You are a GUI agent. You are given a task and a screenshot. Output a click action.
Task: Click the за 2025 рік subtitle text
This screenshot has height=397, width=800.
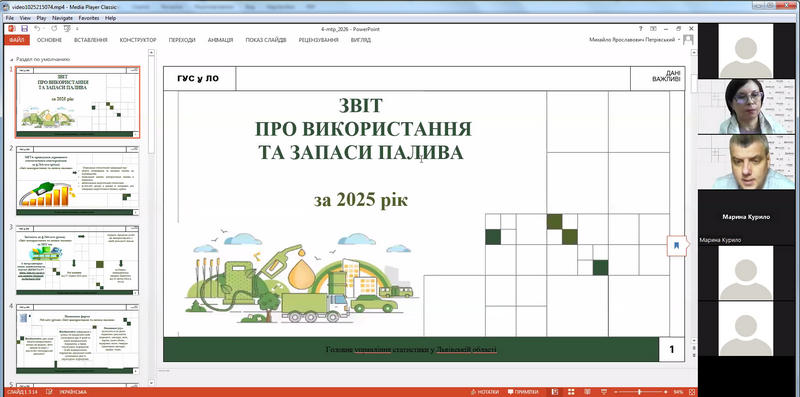pyautogui.click(x=361, y=200)
